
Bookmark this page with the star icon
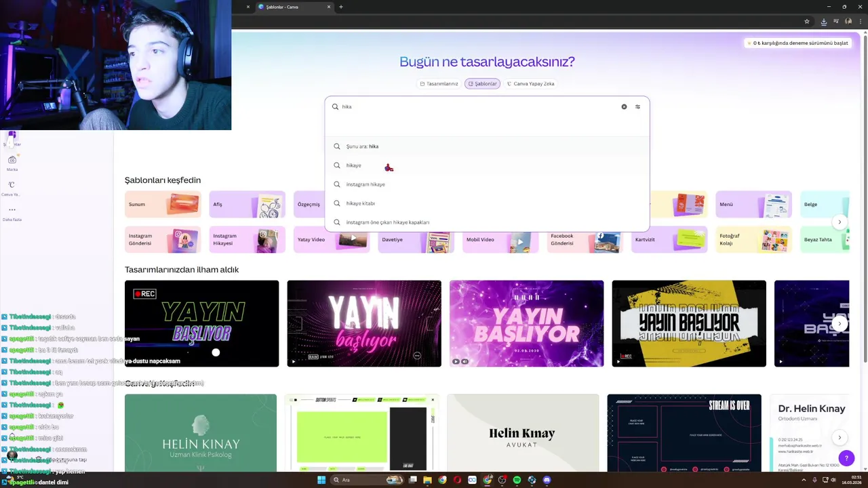pyautogui.click(x=807, y=21)
